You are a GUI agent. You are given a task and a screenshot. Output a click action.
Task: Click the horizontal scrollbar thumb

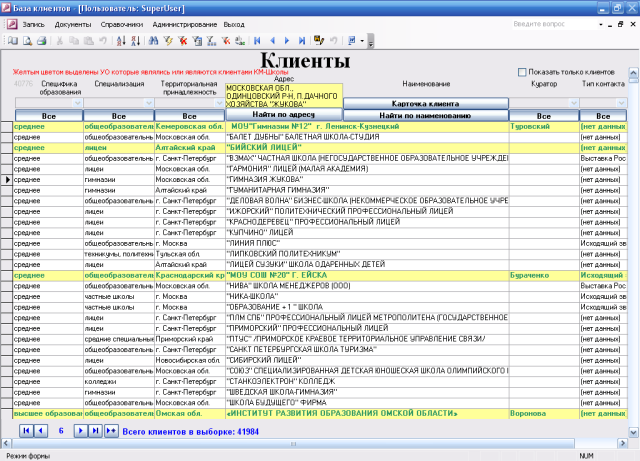pyautogui.click(x=293, y=443)
